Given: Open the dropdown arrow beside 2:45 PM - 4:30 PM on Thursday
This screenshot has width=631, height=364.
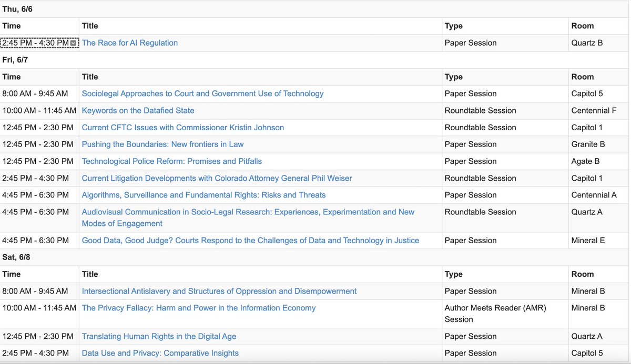Looking at the screenshot, I should point(74,43).
